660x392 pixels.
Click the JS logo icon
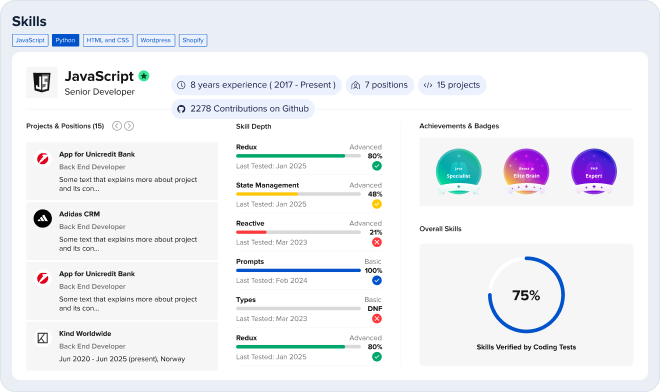tap(42, 82)
